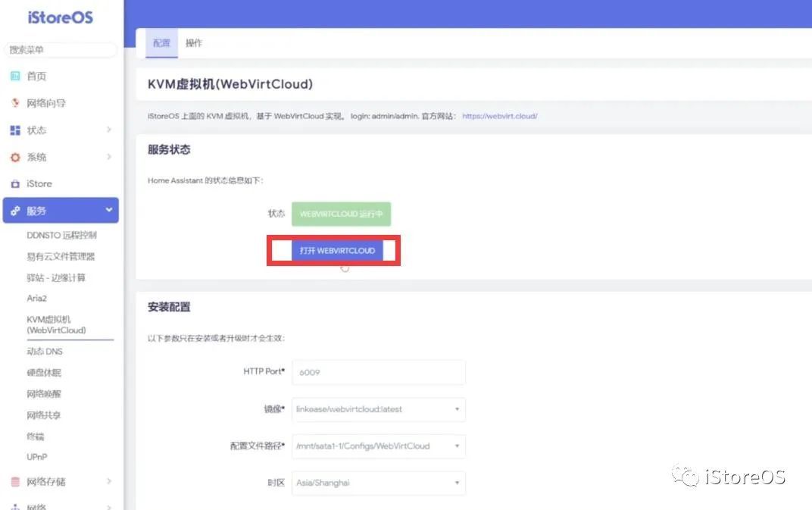Select 终端 service
This screenshot has width=812, height=510.
(35, 436)
